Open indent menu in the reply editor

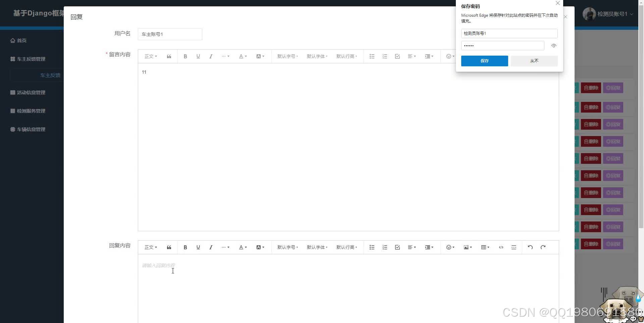(x=429, y=247)
